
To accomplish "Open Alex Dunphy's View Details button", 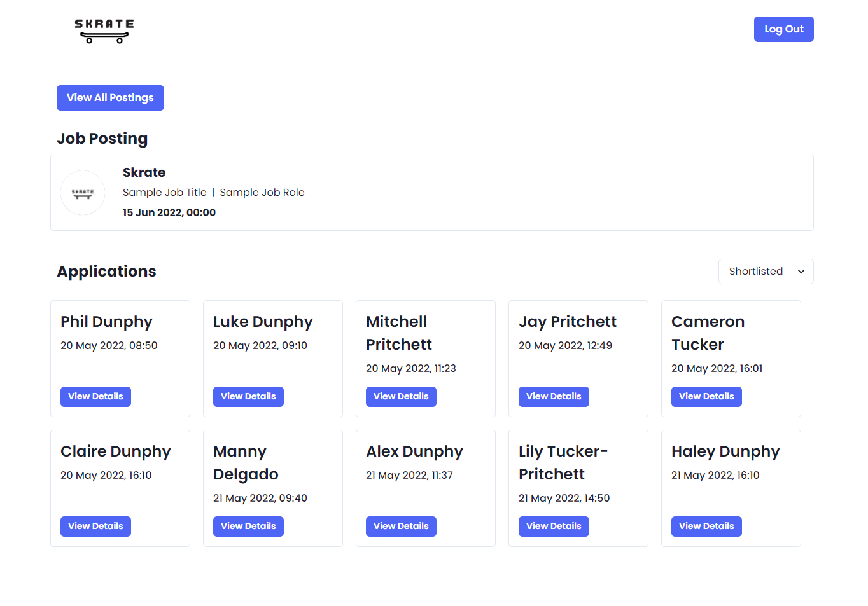I will (x=401, y=527).
